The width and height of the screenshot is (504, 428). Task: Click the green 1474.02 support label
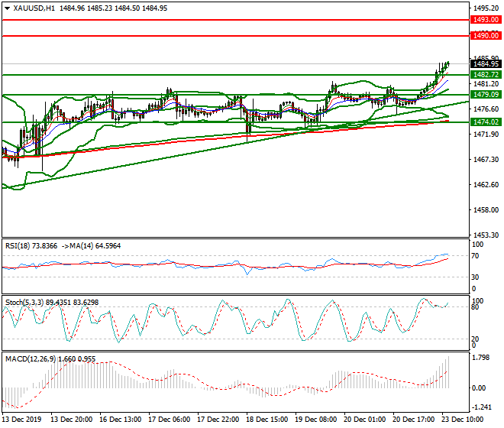click(x=486, y=122)
